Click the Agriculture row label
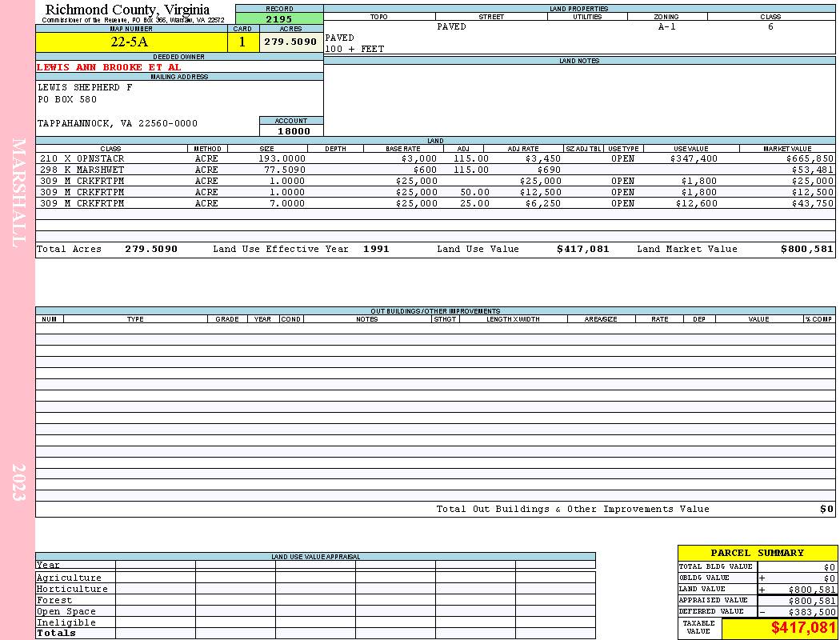The width and height of the screenshot is (840, 640). 69,578
